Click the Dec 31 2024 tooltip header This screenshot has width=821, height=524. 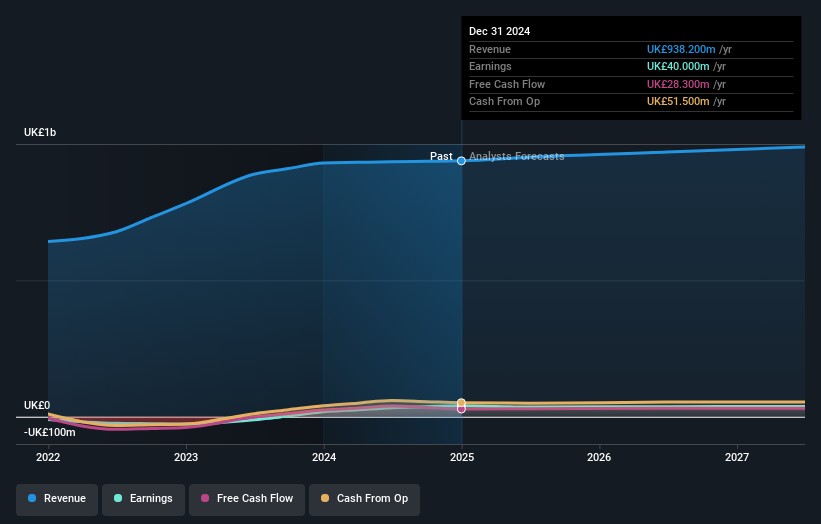pyautogui.click(x=499, y=31)
